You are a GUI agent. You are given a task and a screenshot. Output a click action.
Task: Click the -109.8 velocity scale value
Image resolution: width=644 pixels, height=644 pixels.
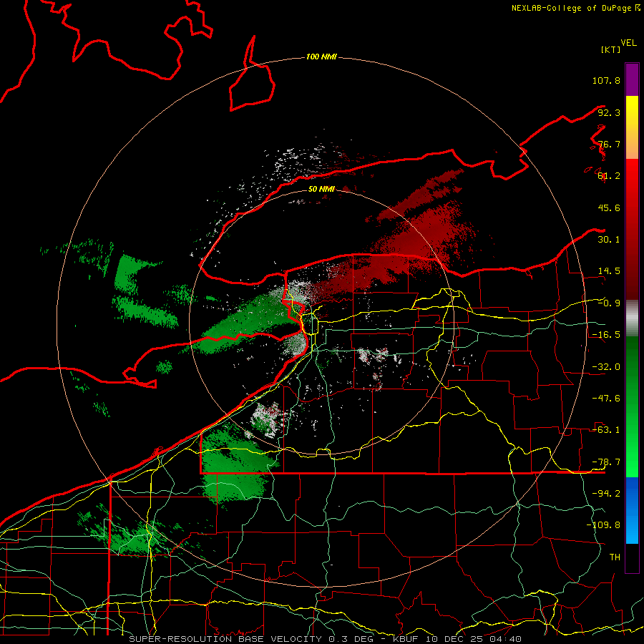click(603, 525)
